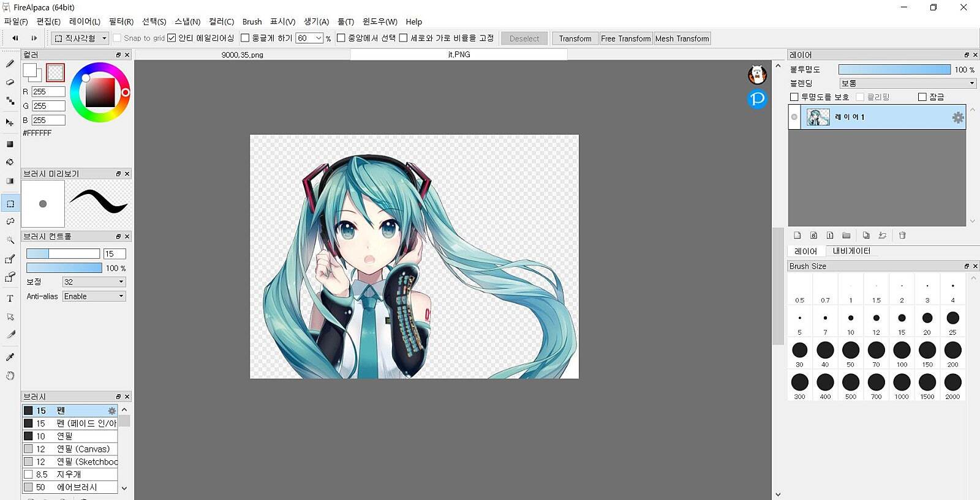Select the Hand tool

coord(10,376)
